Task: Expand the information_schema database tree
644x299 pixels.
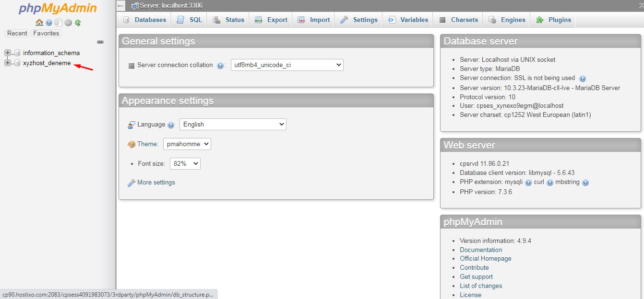Action: point(7,53)
